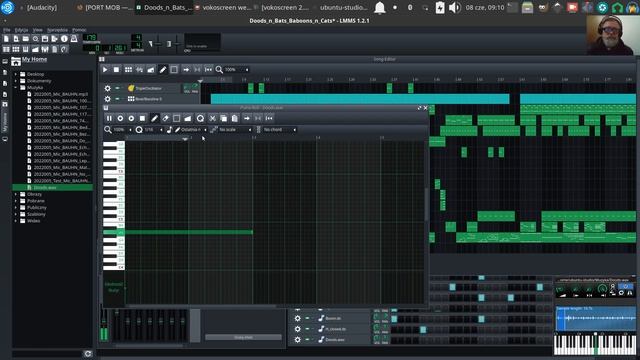Screen dimensions: 640x360
Task: Expand the Obrazy folder
Action: 16,194
